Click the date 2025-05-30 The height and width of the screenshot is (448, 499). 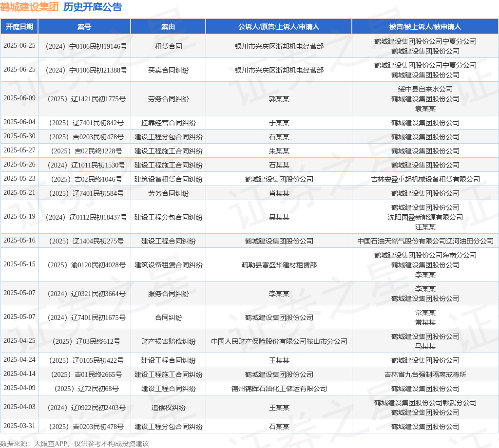pyautogui.click(x=19, y=136)
